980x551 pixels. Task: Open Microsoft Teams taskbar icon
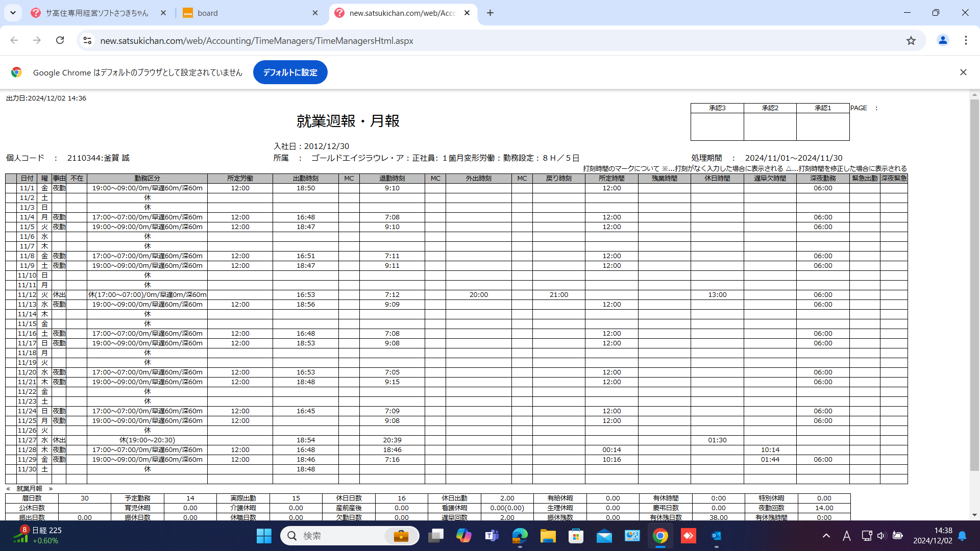pos(492,536)
